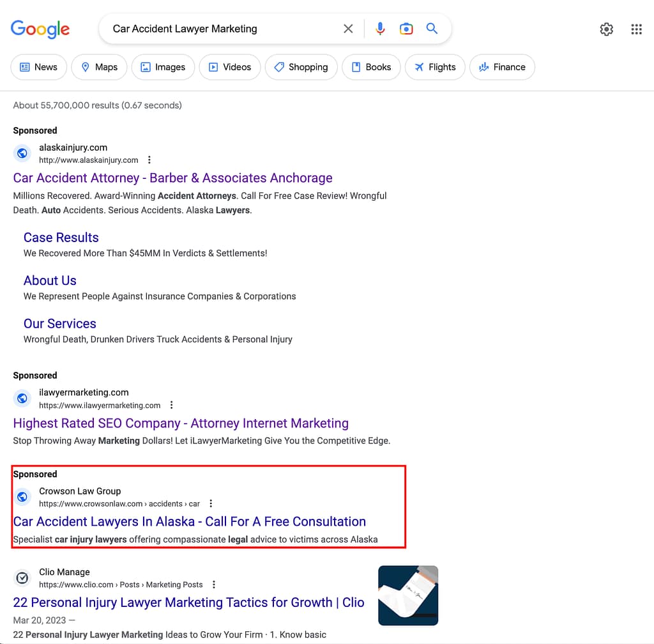
Task: Click alaskainjury.com globe favicon
Action: click(22, 153)
